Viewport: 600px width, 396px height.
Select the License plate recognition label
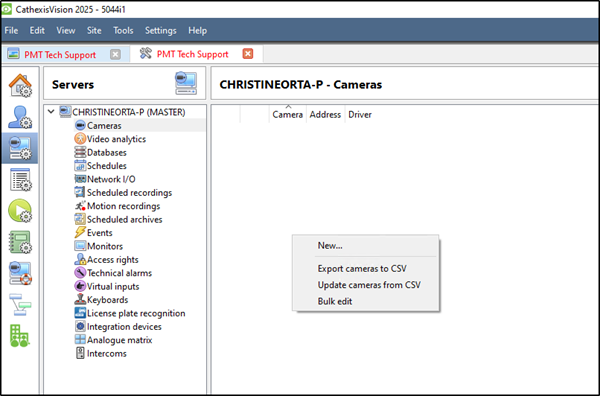click(136, 313)
